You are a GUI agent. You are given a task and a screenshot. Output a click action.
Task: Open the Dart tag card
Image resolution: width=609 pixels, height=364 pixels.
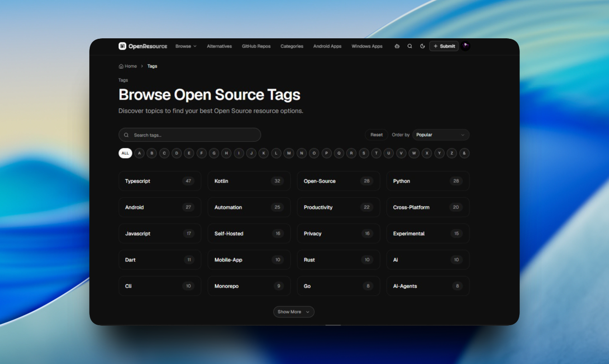(x=160, y=260)
